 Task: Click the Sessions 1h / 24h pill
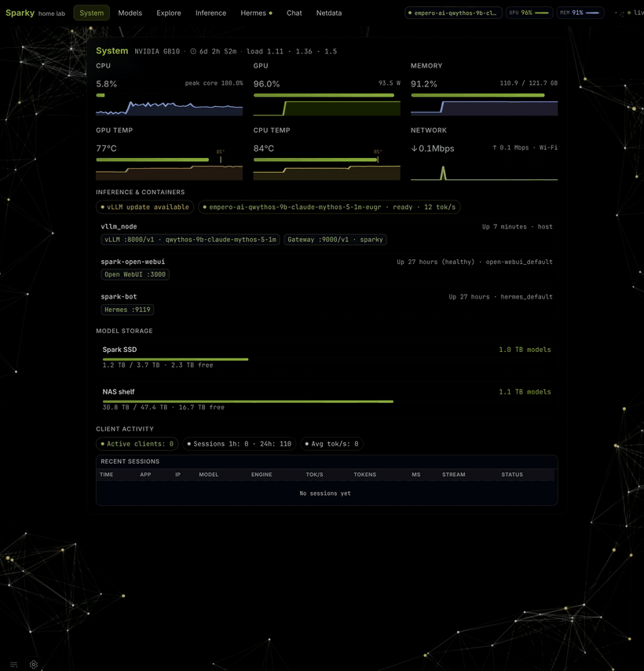240,444
